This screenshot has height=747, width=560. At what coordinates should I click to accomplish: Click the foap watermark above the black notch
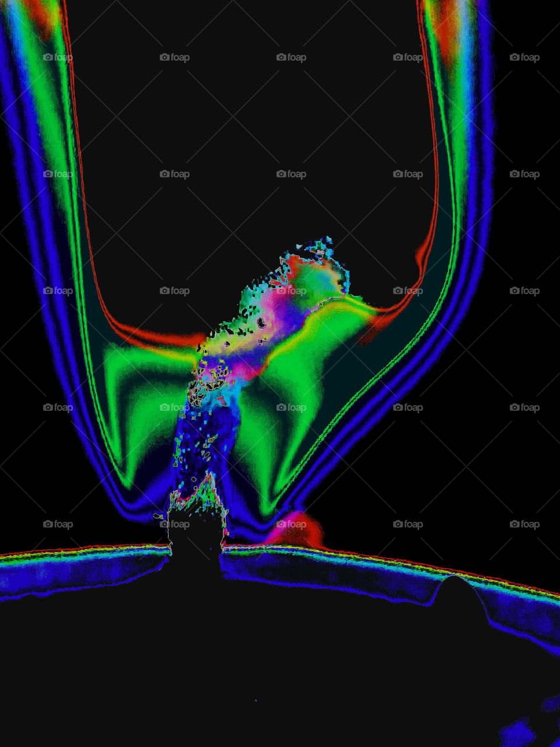click(174, 524)
